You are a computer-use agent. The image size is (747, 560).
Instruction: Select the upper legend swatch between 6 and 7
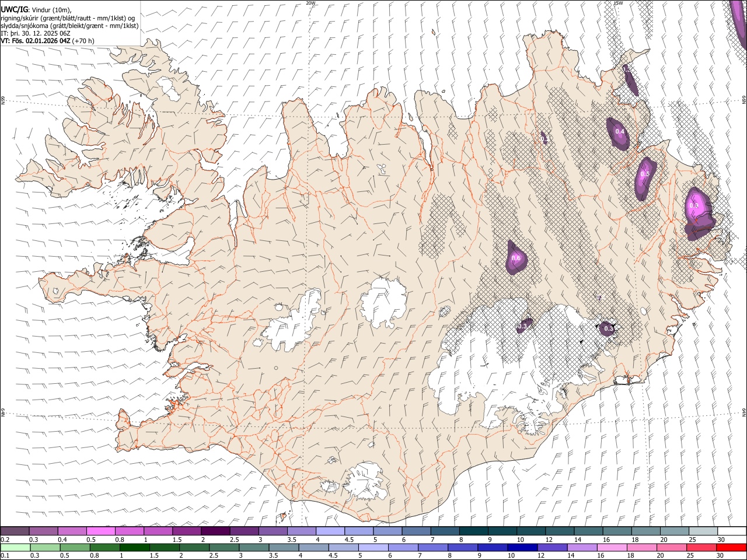(x=416, y=531)
